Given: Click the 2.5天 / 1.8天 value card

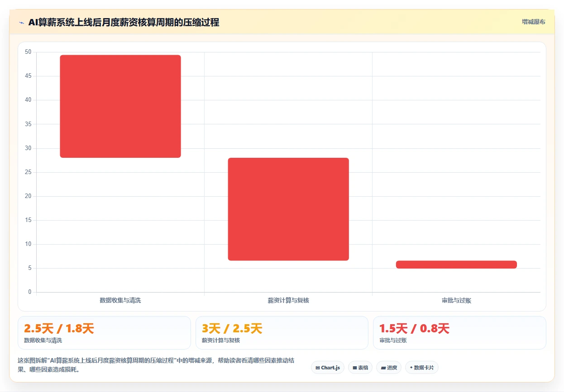Looking at the screenshot, I should pyautogui.click(x=104, y=333).
